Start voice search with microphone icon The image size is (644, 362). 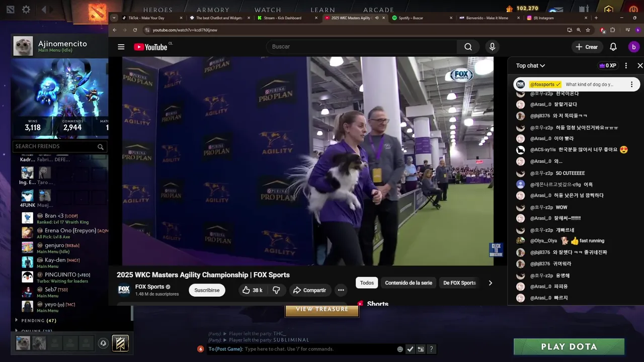point(492,47)
